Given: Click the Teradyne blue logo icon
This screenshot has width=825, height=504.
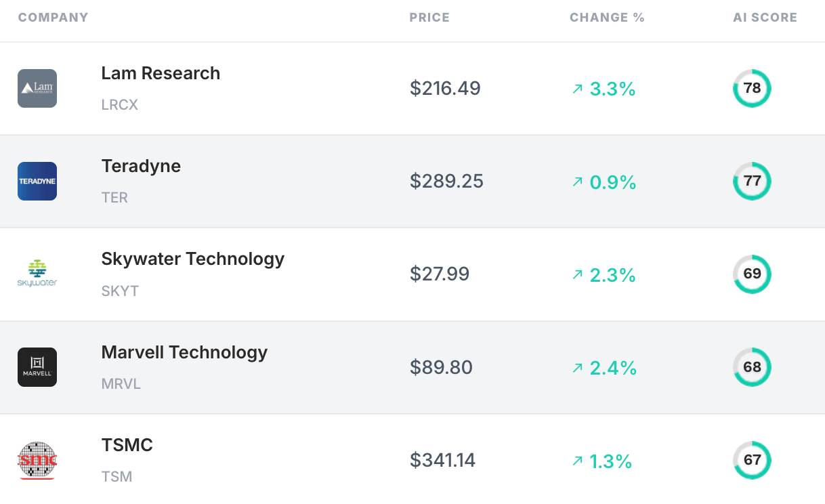Looking at the screenshot, I should pos(37,181).
